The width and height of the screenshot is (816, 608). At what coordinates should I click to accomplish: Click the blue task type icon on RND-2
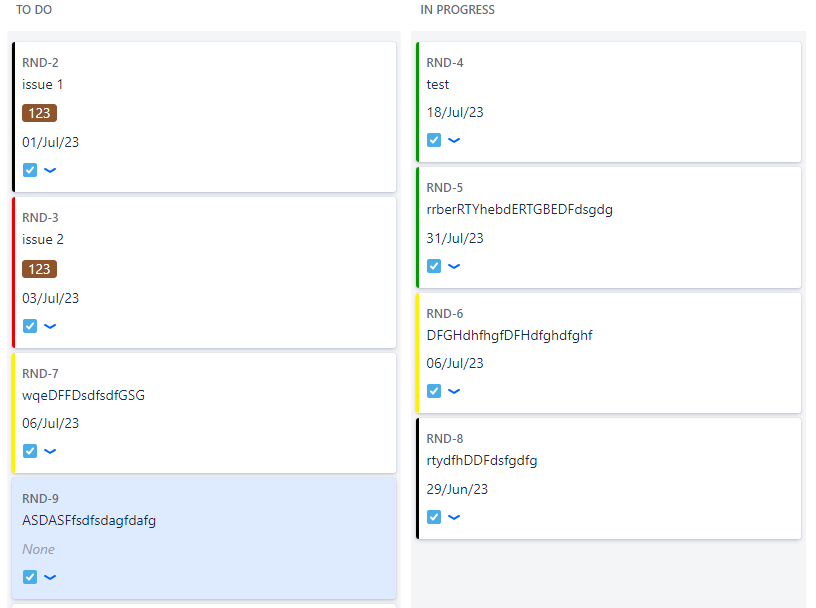[31, 170]
